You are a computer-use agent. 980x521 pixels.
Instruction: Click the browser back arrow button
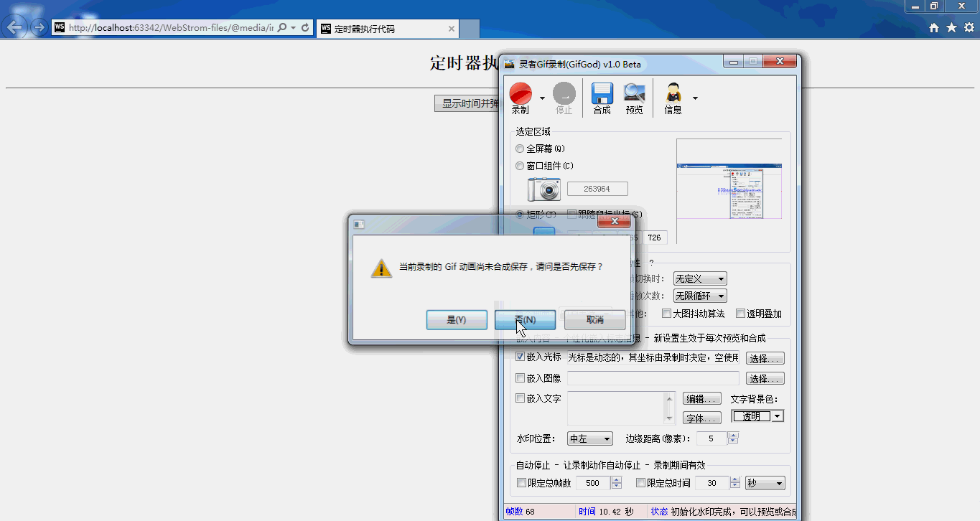click(16, 28)
